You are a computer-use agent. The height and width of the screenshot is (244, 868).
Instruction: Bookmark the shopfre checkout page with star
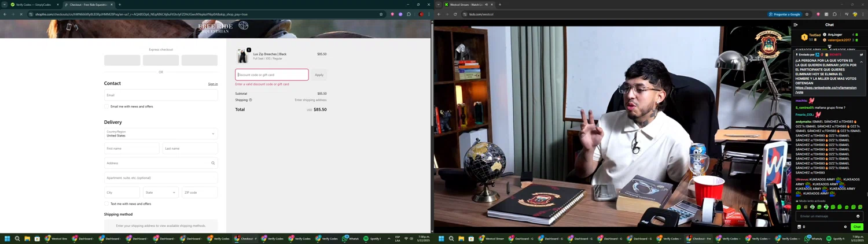click(x=381, y=14)
